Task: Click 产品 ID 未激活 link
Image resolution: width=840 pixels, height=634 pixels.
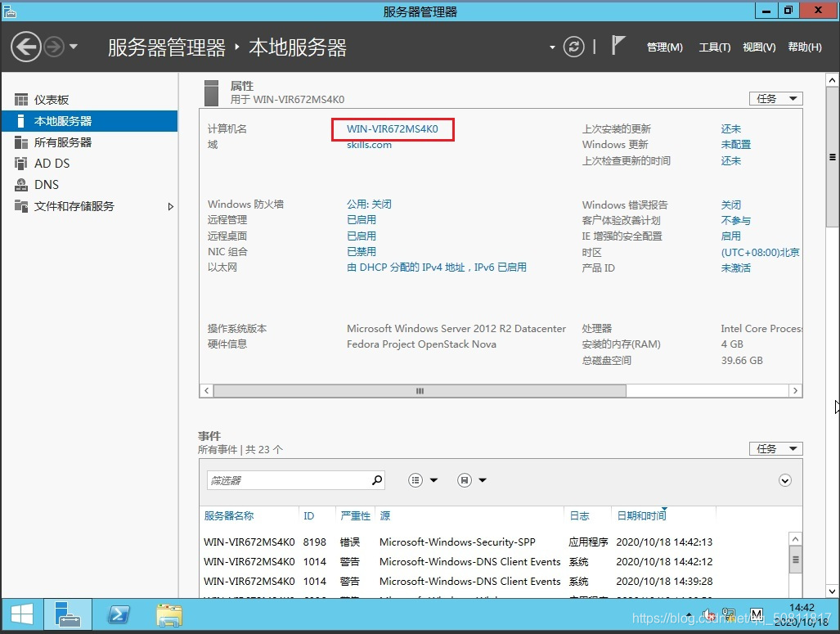Action: tap(736, 268)
